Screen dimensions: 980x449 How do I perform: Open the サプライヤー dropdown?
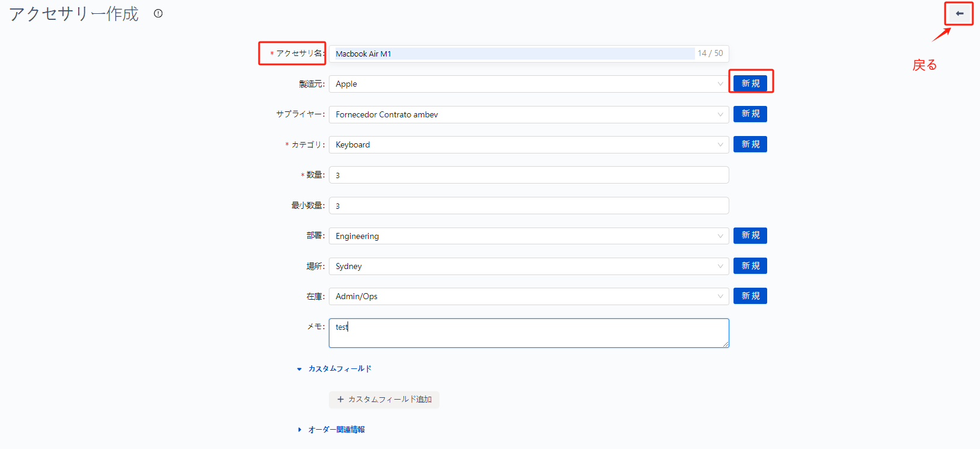pos(528,114)
